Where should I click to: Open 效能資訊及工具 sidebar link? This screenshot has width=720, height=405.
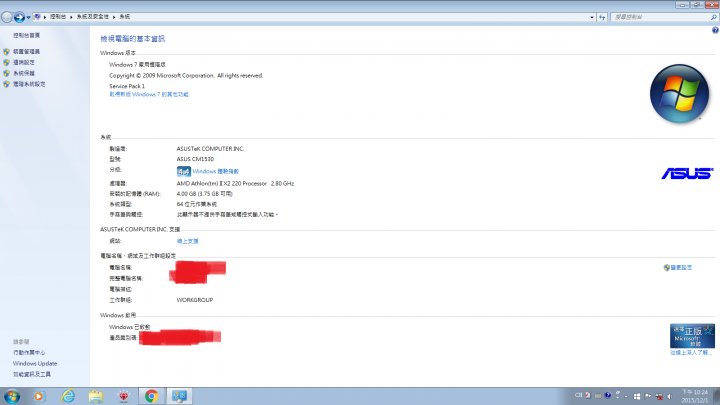(32, 375)
